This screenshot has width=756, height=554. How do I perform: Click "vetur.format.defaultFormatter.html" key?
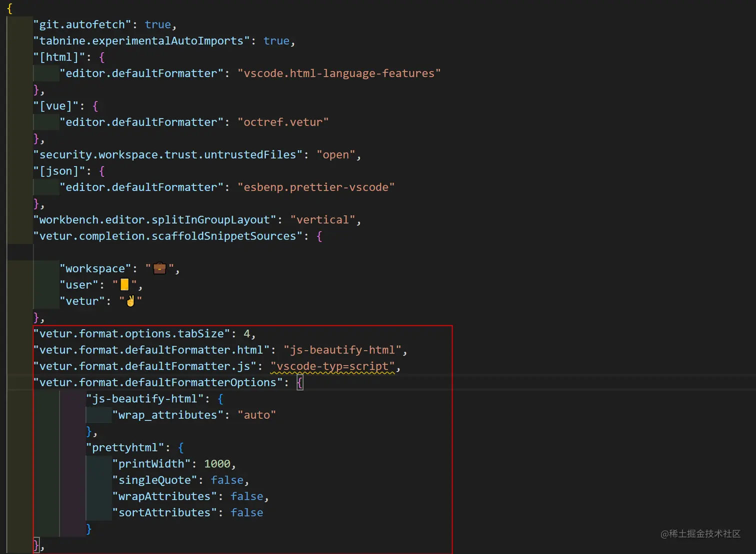coord(151,350)
